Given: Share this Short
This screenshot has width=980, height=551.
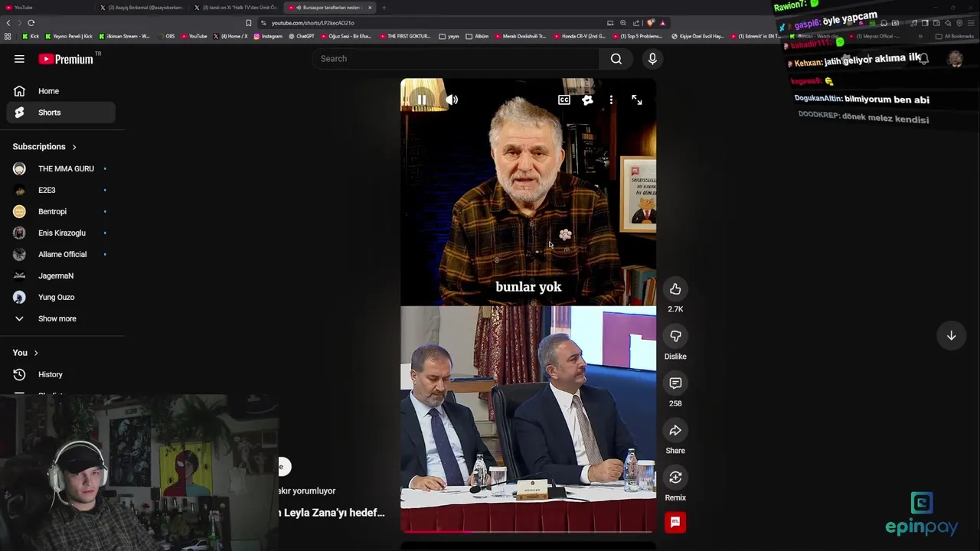Looking at the screenshot, I should pos(675,431).
